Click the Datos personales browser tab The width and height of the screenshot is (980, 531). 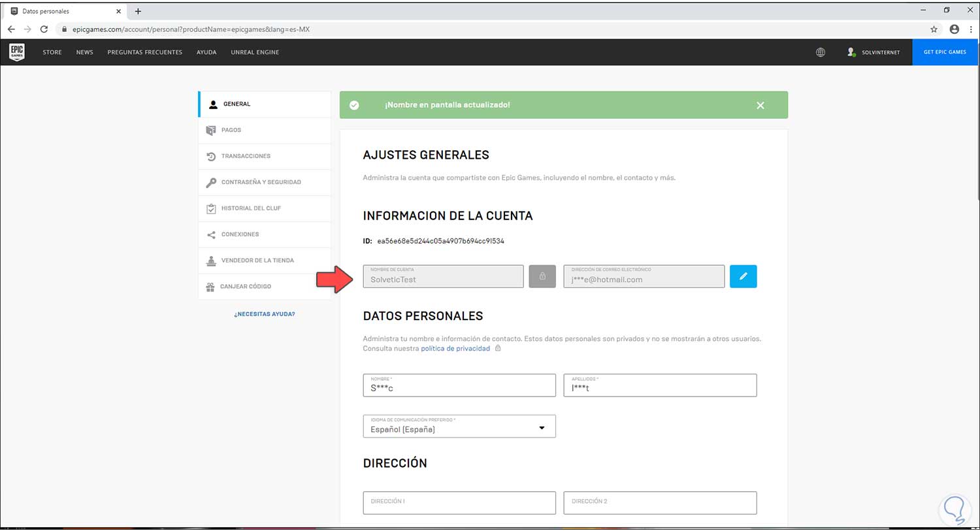click(65, 11)
